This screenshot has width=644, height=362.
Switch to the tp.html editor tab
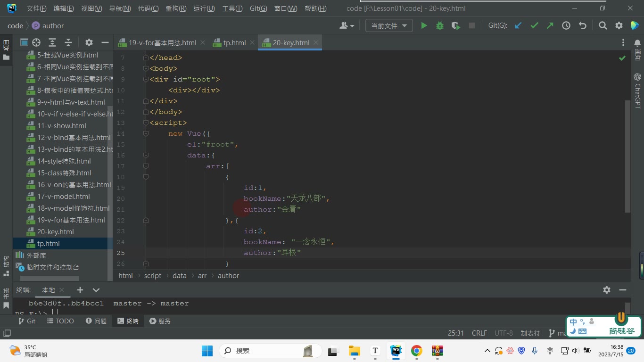234,42
